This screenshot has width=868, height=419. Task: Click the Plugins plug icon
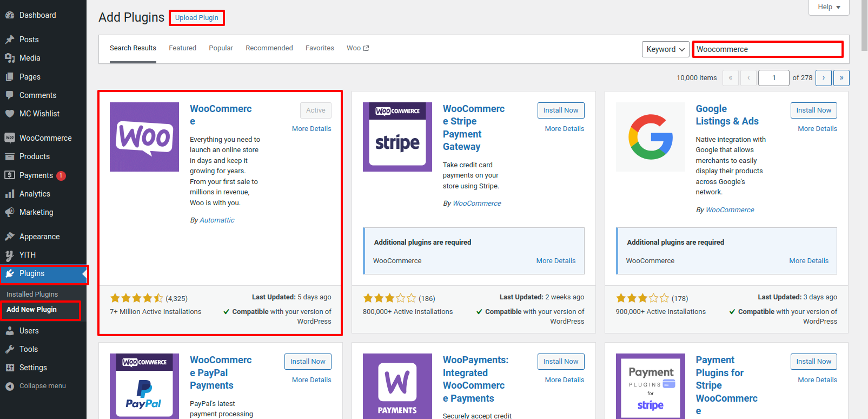click(10, 273)
